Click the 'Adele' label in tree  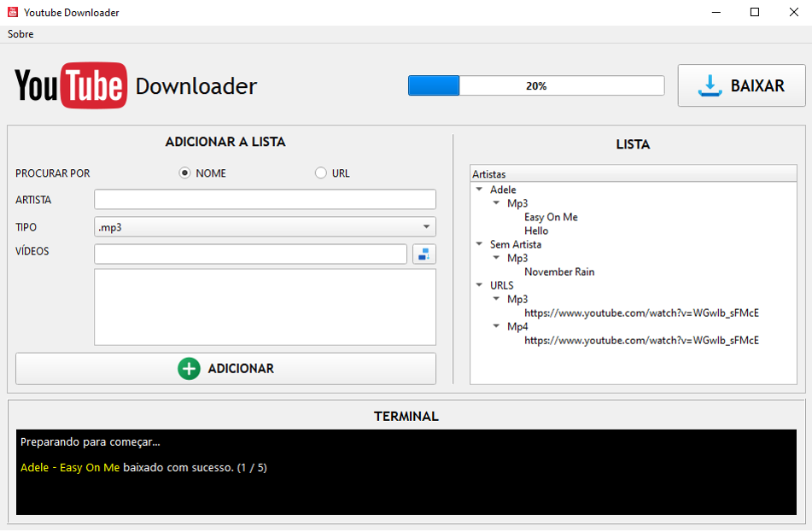pyautogui.click(x=503, y=190)
